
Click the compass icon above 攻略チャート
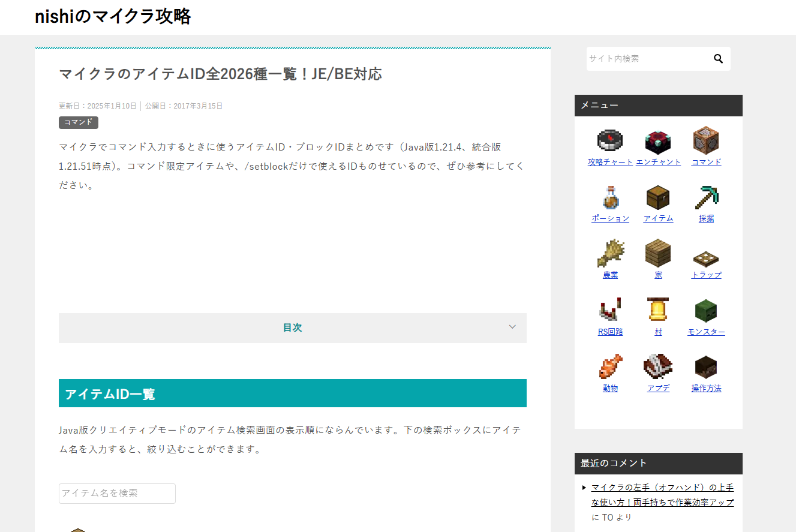[x=610, y=140]
